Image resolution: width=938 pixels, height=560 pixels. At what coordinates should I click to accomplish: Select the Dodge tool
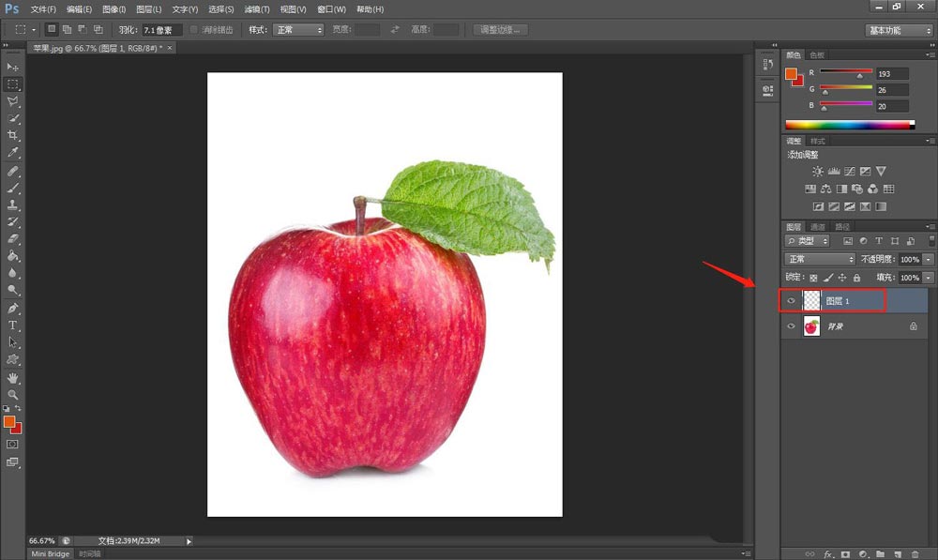coord(12,290)
